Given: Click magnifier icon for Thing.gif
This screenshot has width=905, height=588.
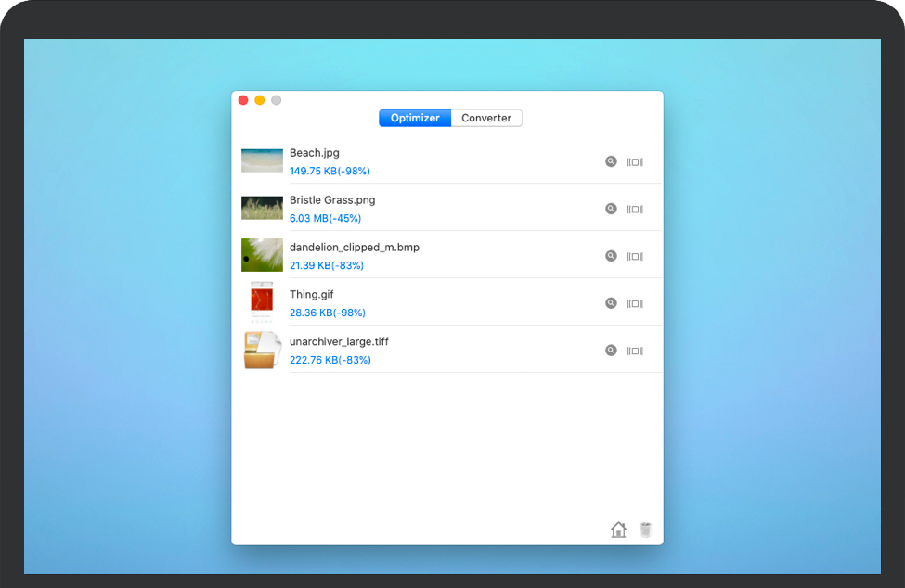Looking at the screenshot, I should pos(611,303).
